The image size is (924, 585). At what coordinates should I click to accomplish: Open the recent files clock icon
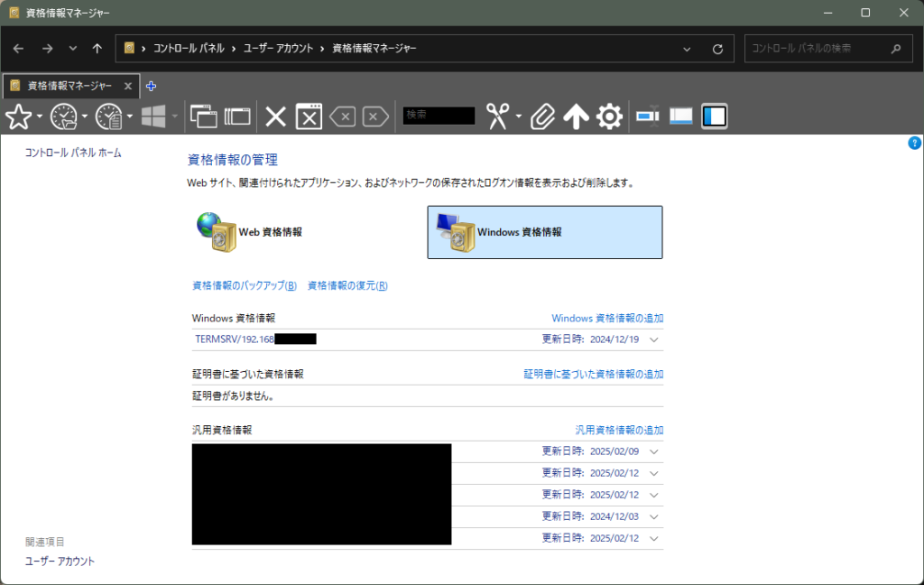tap(109, 116)
